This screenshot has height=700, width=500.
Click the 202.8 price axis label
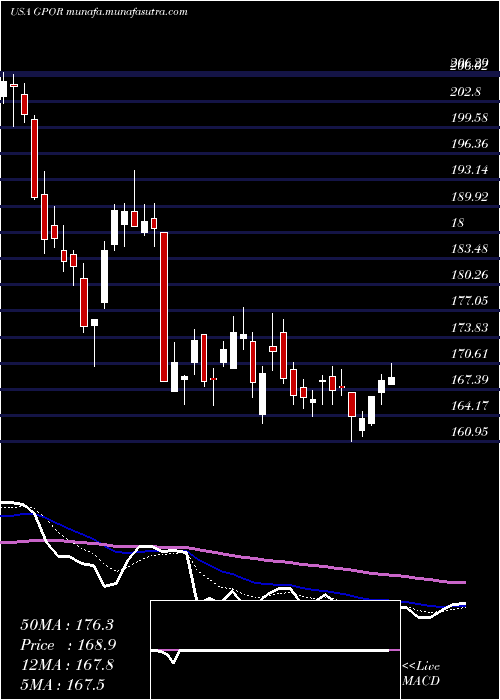click(x=465, y=92)
